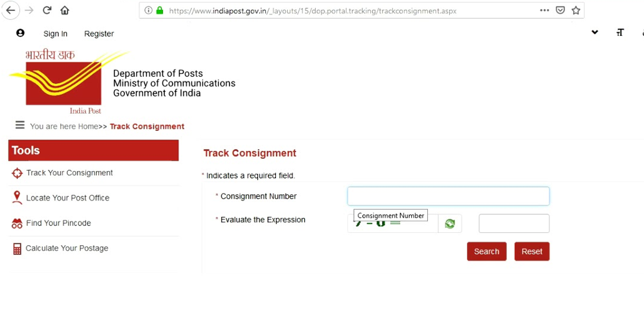Click the captcha answer input box
Screen dimensions: 644x322
(514, 224)
